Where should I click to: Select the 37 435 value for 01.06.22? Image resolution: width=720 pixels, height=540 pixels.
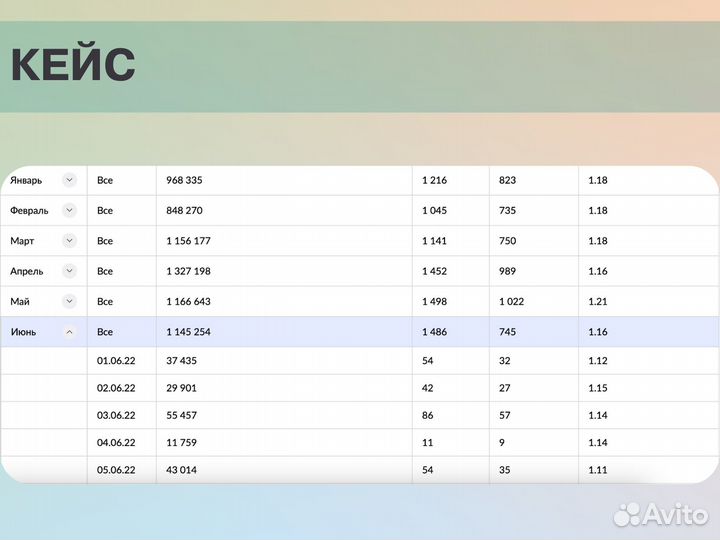click(182, 362)
